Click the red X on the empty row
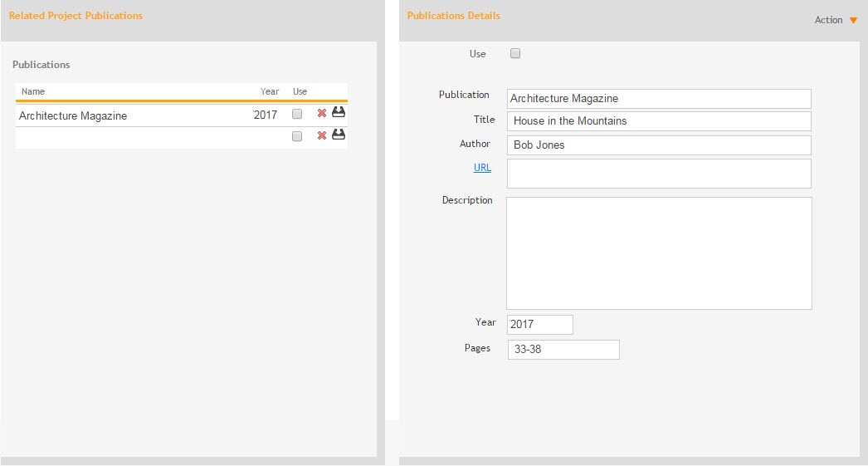868x466 pixels. (322, 135)
